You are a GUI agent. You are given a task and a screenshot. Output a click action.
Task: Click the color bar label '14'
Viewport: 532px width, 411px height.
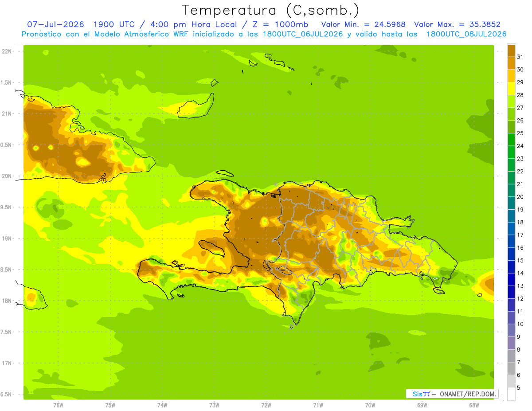520,273
